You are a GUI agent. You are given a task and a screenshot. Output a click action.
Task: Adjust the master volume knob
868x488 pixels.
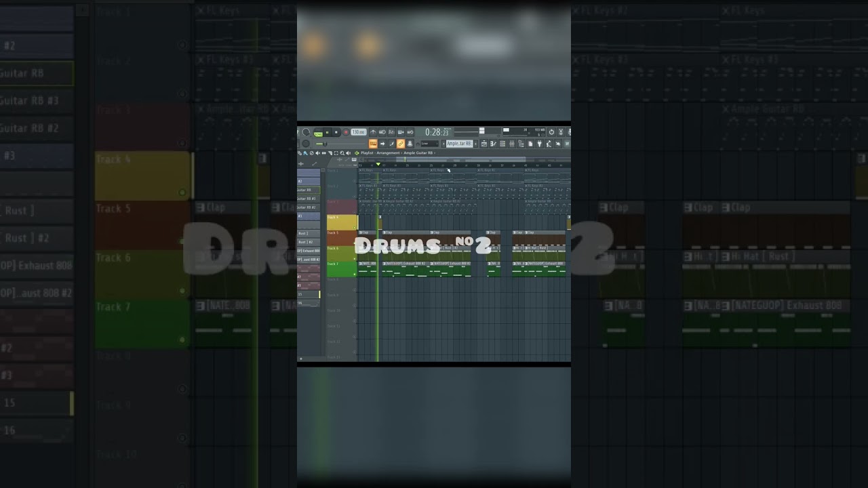(x=306, y=132)
